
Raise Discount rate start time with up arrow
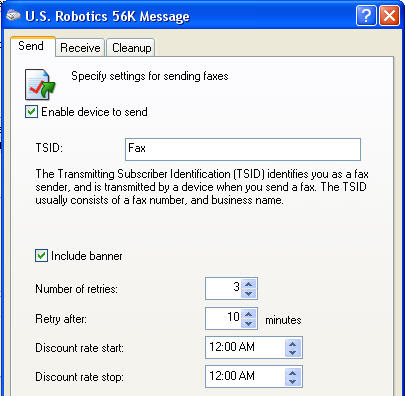click(293, 343)
